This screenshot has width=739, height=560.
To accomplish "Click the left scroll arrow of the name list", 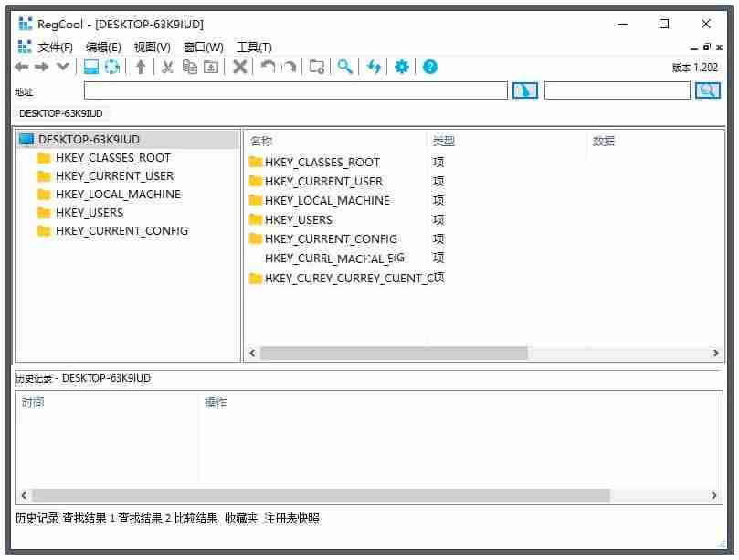I will 252,353.
